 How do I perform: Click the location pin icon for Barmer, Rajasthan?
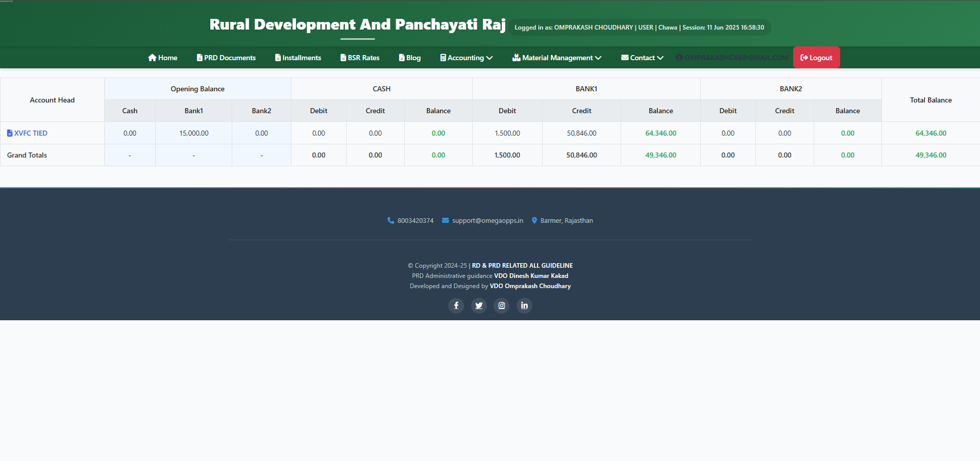pos(534,220)
